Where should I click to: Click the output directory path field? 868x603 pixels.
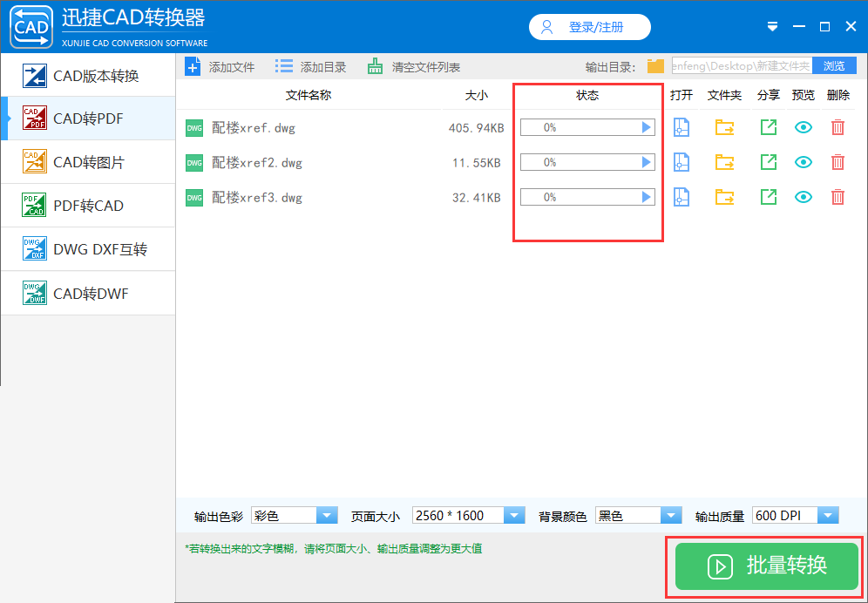[x=743, y=66]
